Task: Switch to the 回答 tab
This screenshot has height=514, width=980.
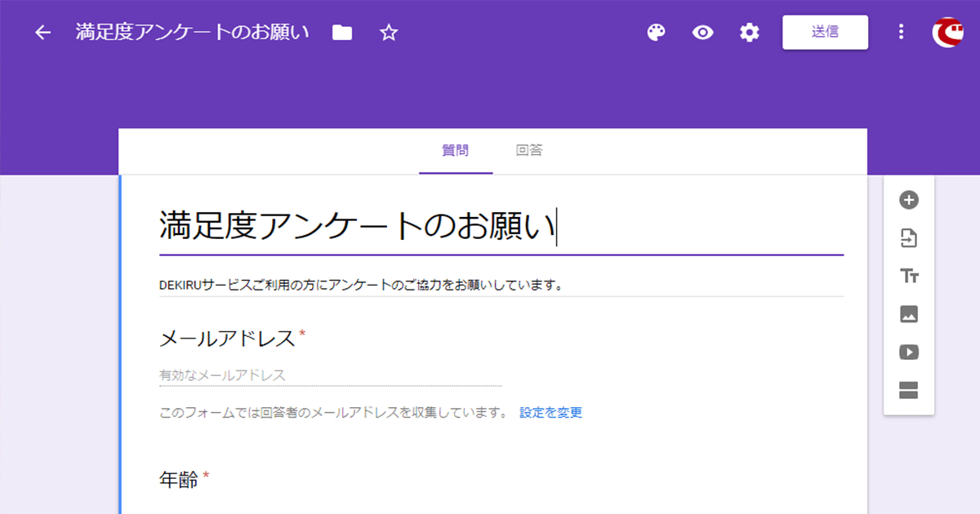Action: pos(529,151)
